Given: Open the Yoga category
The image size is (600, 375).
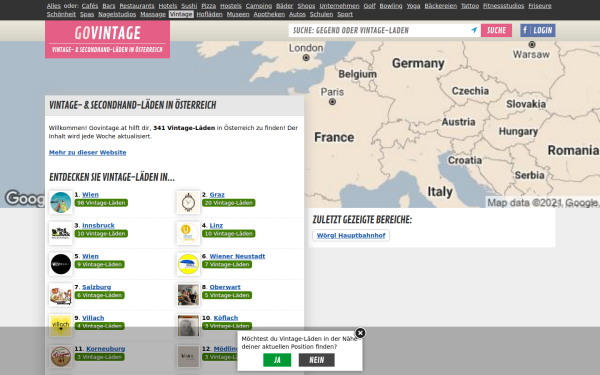Looking at the screenshot, I should click(413, 6).
